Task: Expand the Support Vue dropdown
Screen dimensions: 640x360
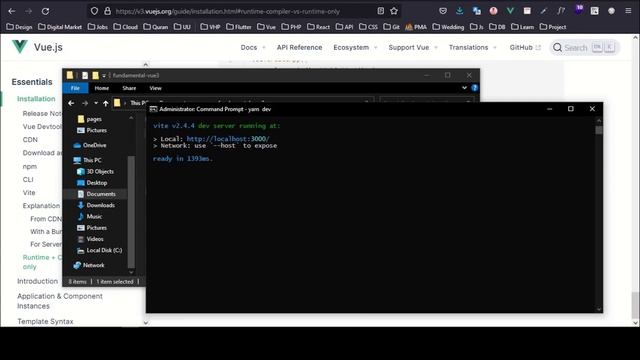Action: tap(413, 47)
